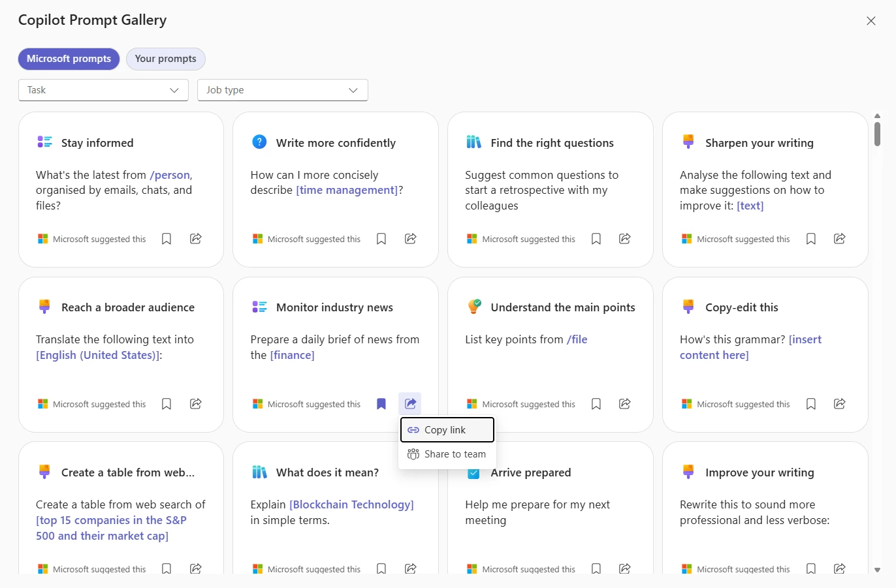The height and width of the screenshot is (588, 896).
Task: Share the Improve your writing prompt
Action: pos(840,568)
